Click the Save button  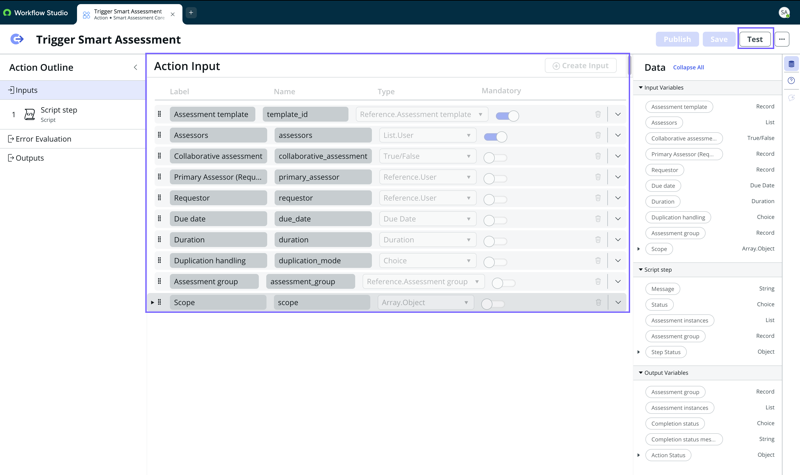pyautogui.click(x=719, y=39)
